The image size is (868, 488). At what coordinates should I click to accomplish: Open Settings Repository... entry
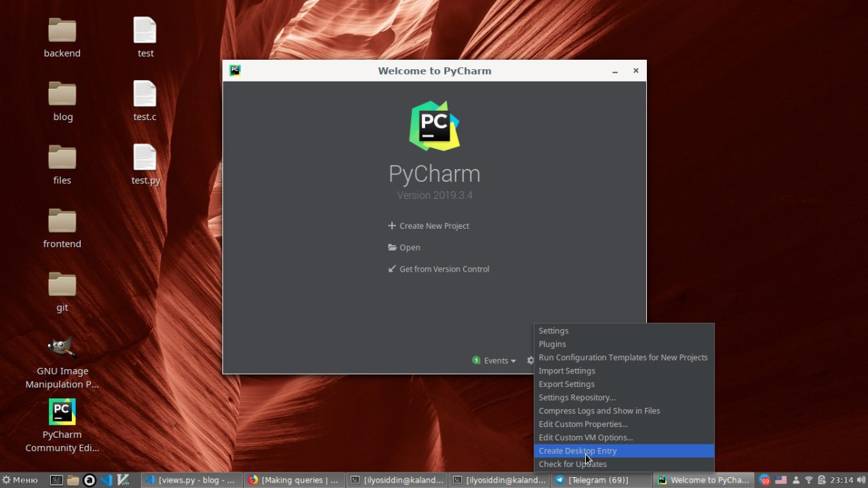(x=624, y=398)
